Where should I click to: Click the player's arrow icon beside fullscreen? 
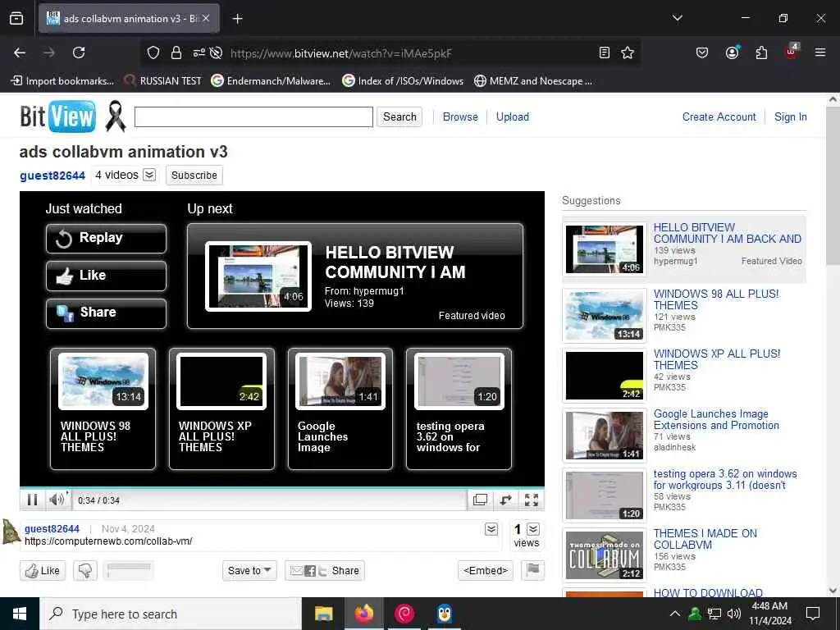pos(505,500)
